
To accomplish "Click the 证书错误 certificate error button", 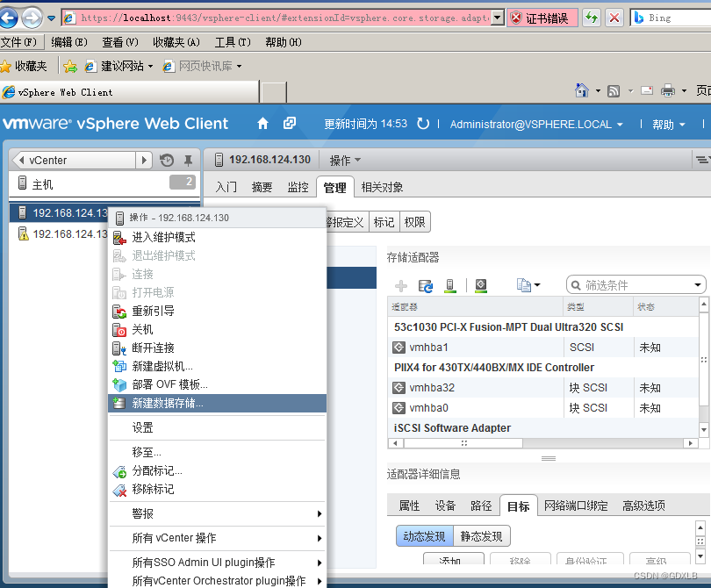I will tap(542, 18).
